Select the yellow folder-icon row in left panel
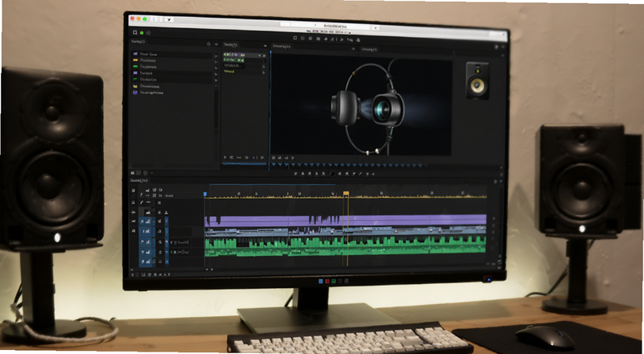Screen dimensions: 644x354 click(172, 86)
